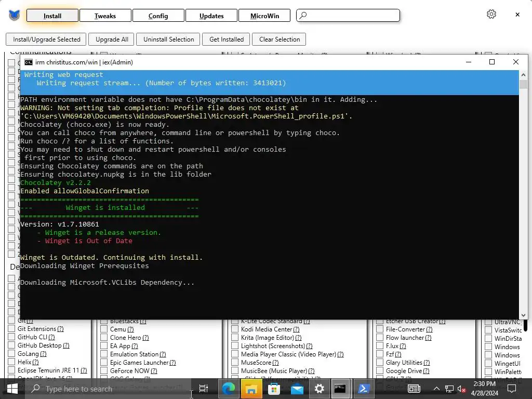Viewport: 532px width, 399px height.
Task: Open Windows Settings from taskbar
Action: [x=320, y=389]
